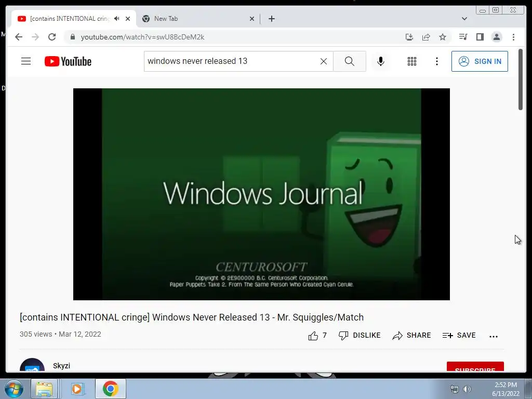
Task: Click the video title text
Action: click(192, 317)
